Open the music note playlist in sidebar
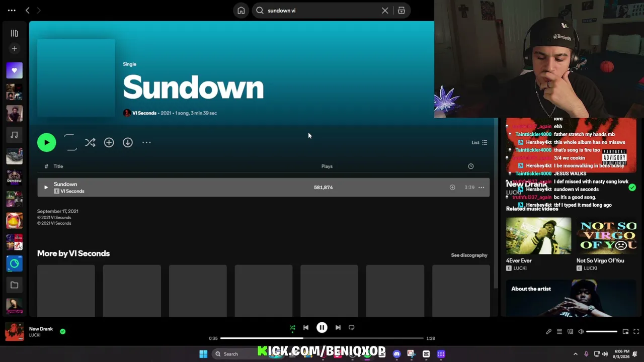 point(14,135)
